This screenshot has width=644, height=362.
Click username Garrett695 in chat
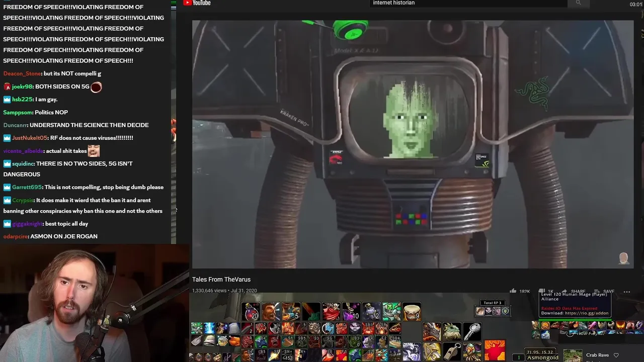27,187
